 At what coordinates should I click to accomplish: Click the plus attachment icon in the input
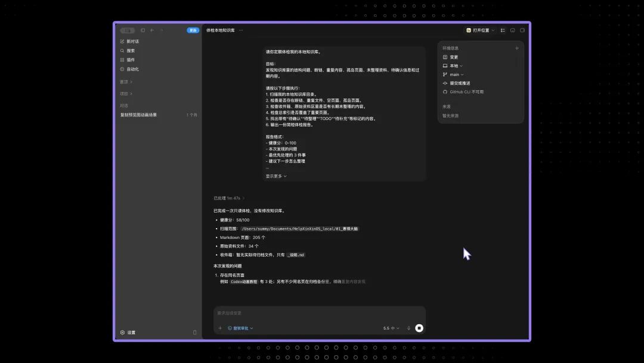220,328
